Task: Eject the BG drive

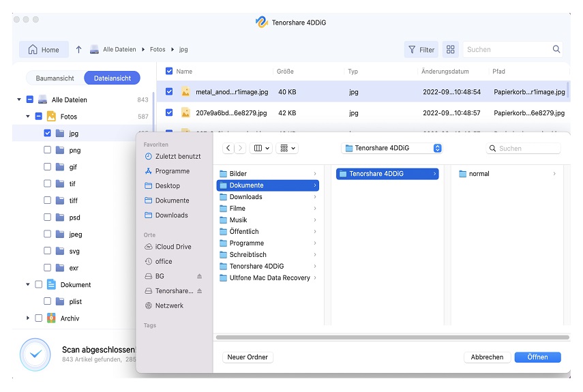Action: pos(200,276)
